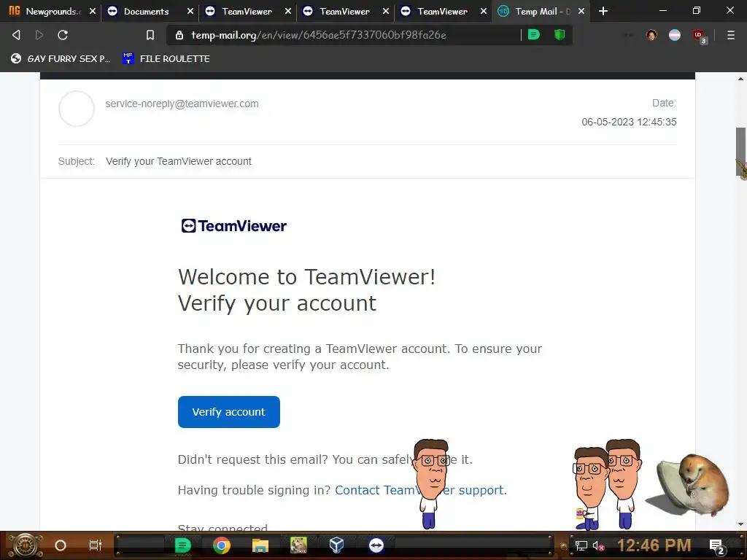
Task: Reload the temp-mail page
Action: [63, 35]
